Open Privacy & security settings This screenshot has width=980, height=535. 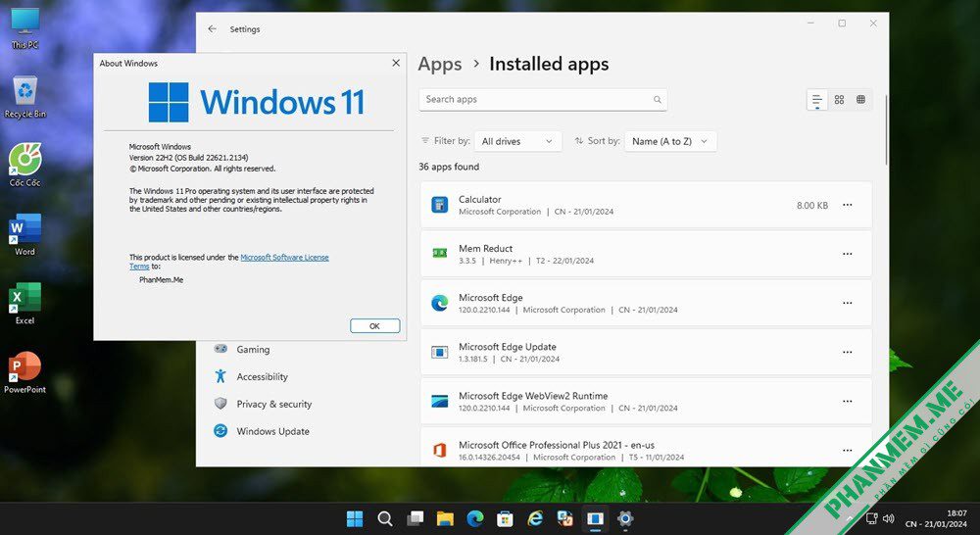273,404
